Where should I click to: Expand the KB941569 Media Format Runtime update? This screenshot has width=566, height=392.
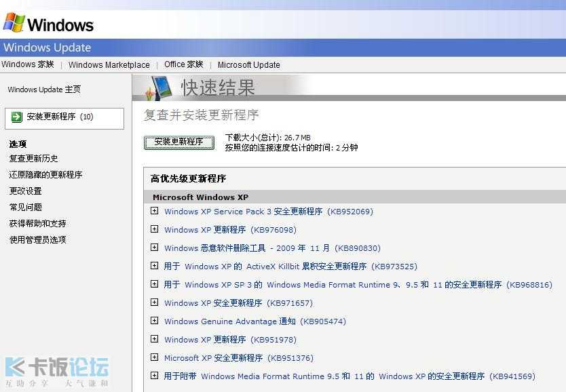click(155, 376)
